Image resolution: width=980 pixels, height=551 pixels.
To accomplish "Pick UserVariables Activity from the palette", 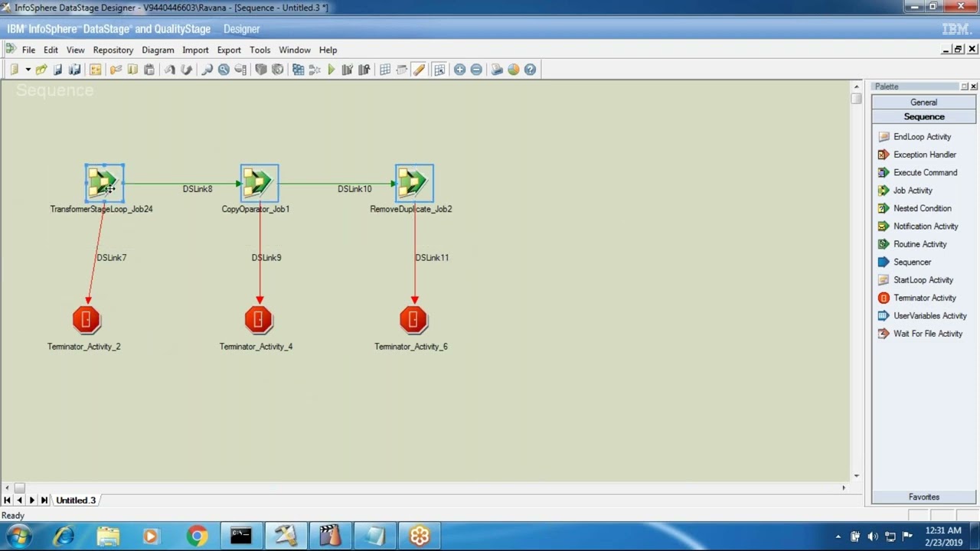I will click(x=923, y=316).
